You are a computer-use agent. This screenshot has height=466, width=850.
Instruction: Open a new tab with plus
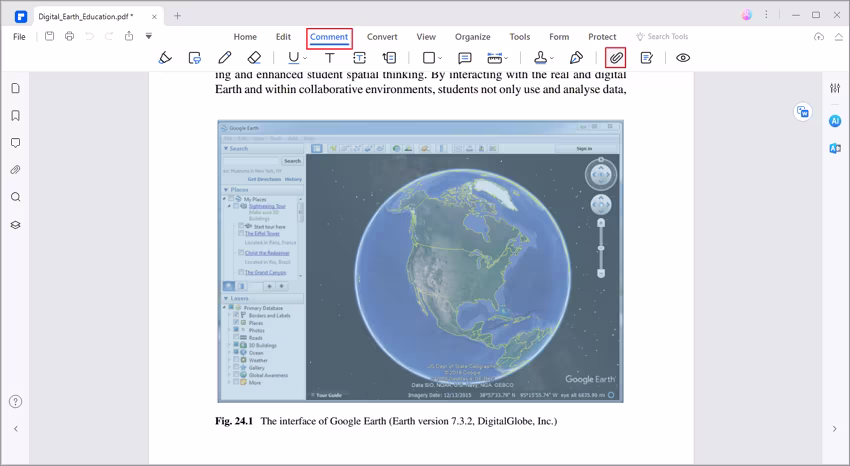pyautogui.click(x=177, y=16)
